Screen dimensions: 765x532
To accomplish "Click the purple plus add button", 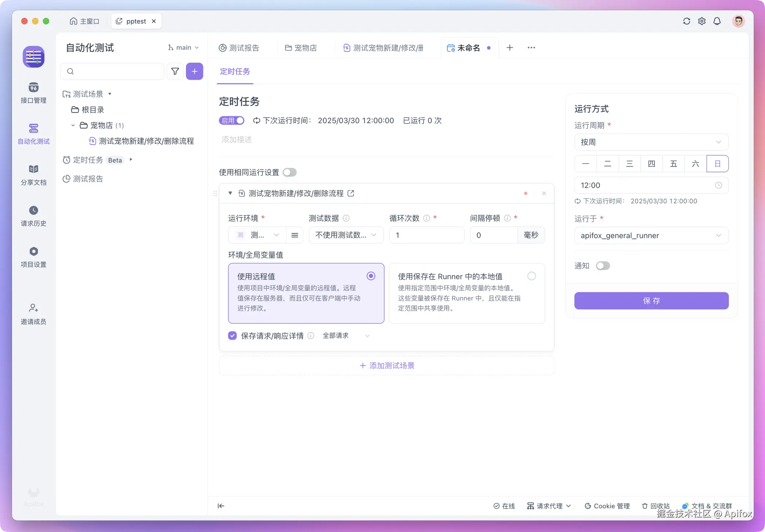I will click(194, 71).
